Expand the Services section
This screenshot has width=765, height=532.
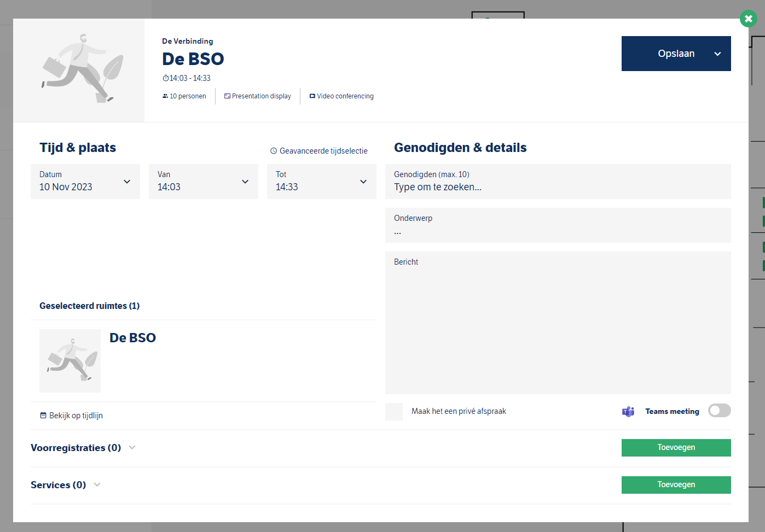tap(97, 485)
